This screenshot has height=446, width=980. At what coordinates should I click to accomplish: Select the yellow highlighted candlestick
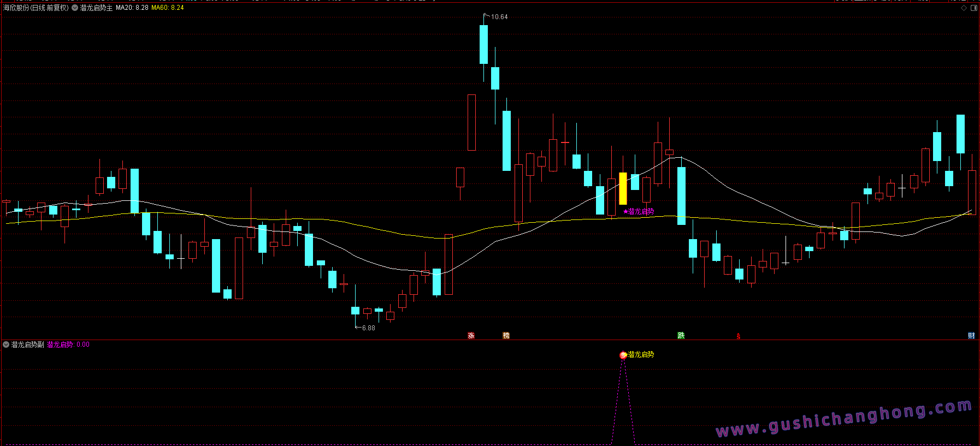623,188
